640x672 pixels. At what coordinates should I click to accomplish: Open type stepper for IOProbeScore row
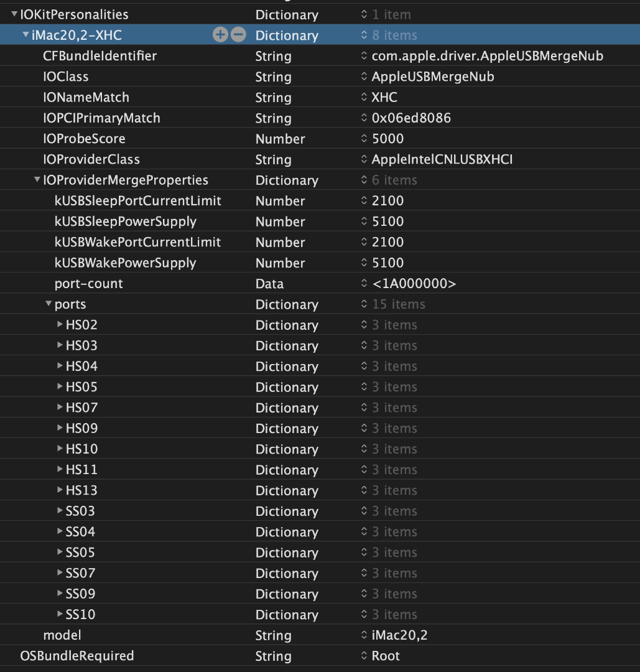click(364, 138)
